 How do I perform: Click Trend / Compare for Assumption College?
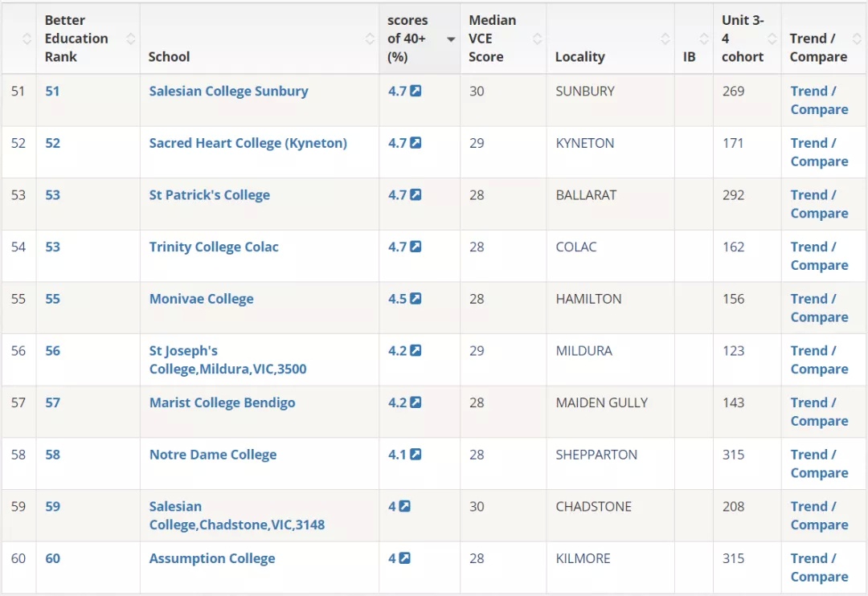(819, 568)
